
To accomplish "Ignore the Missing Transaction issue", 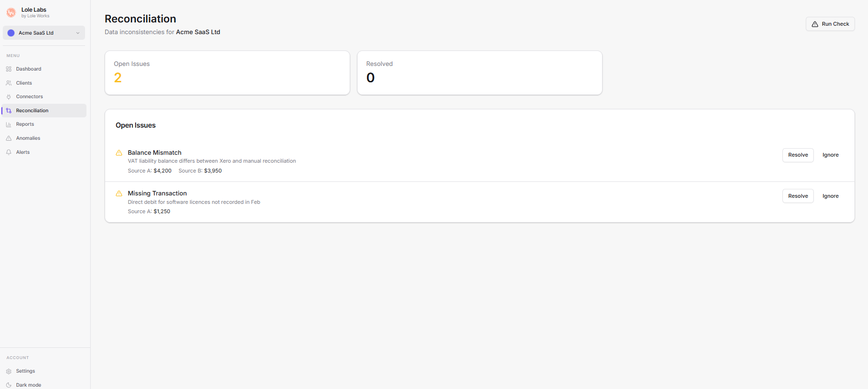I will (x=831, y=196).
